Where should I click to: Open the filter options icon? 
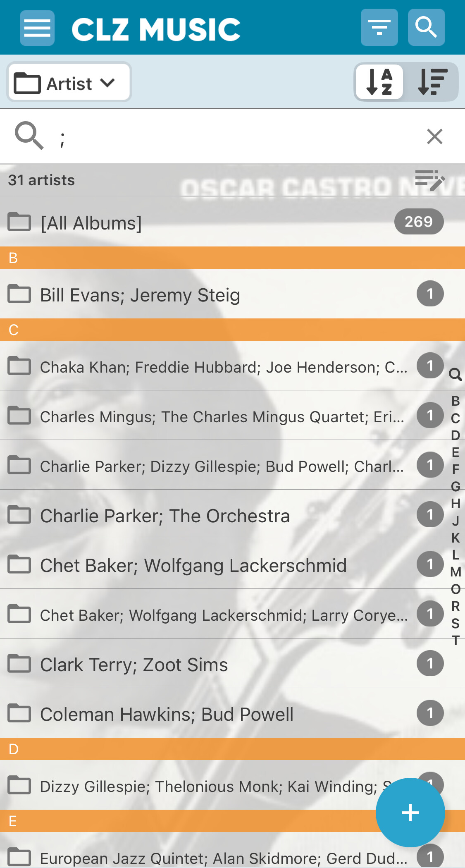(x=379, y=28)
